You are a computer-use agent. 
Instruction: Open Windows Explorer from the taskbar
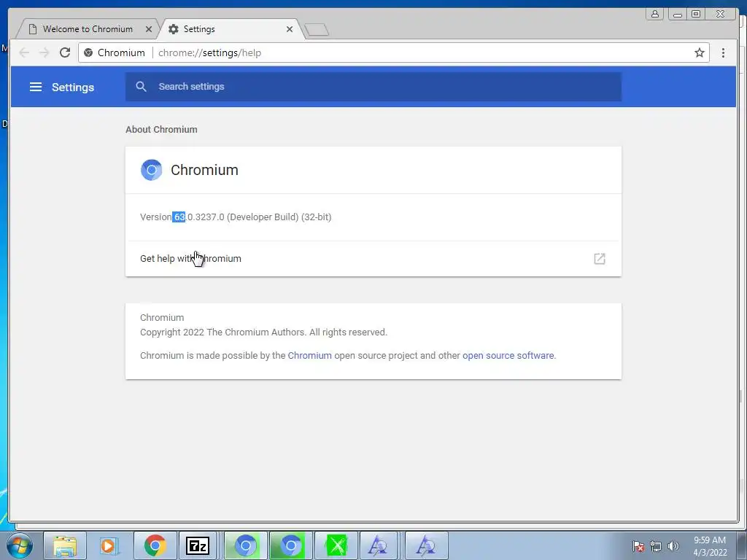coord(65,545)
